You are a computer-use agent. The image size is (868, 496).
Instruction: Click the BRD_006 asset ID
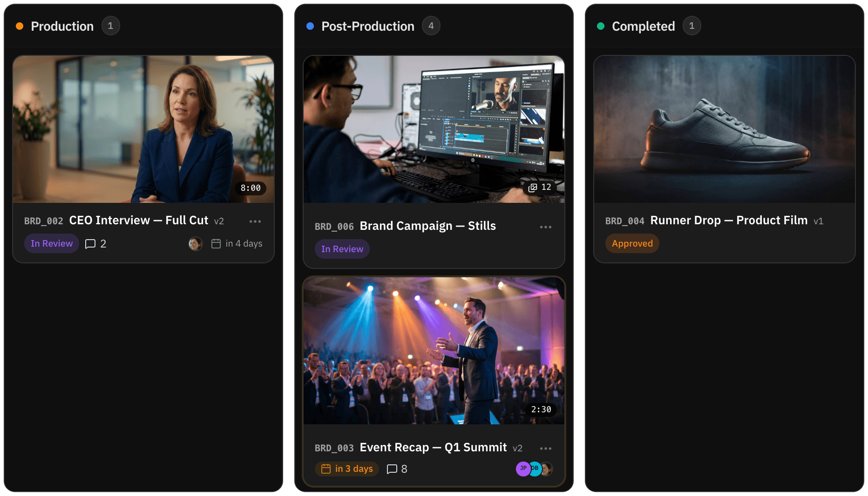pyautogui.click(x=334, y=227)
